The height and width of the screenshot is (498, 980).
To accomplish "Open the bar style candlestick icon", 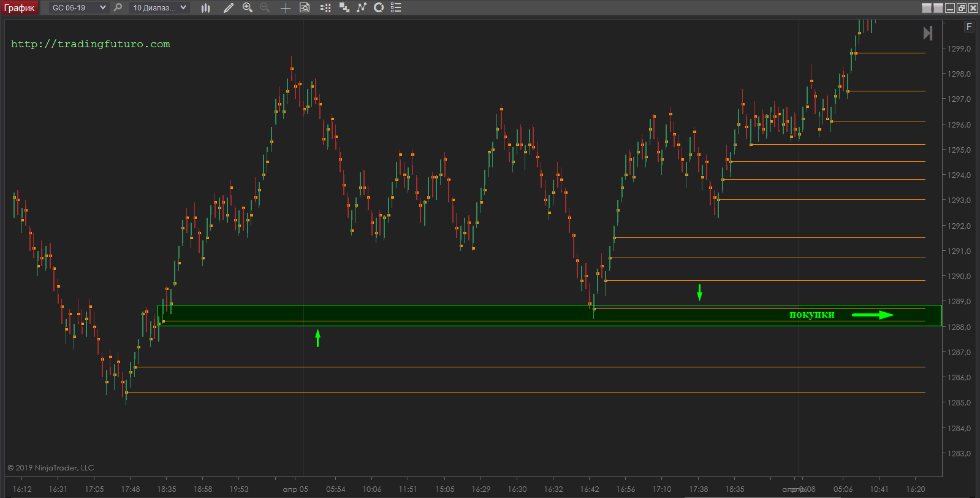I will (x=205, y=8).
